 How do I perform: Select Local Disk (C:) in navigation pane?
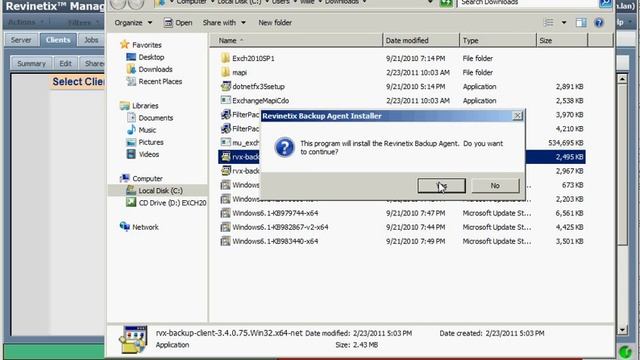[x=160, y=191]
